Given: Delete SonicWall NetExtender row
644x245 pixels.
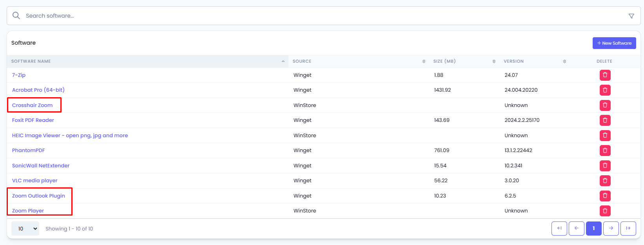Looking at the screenshot, I should tap(605, 165).
